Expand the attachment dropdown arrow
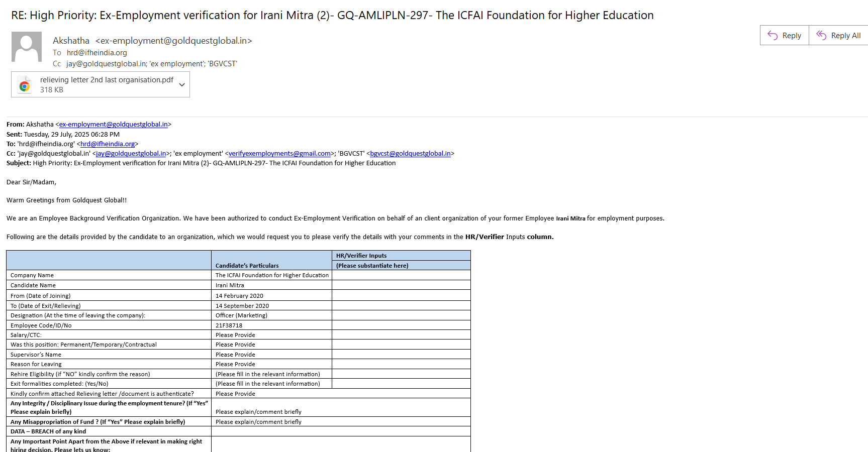Image resolution: width=868 pixels, height=452 pixels. click(182, 85)
